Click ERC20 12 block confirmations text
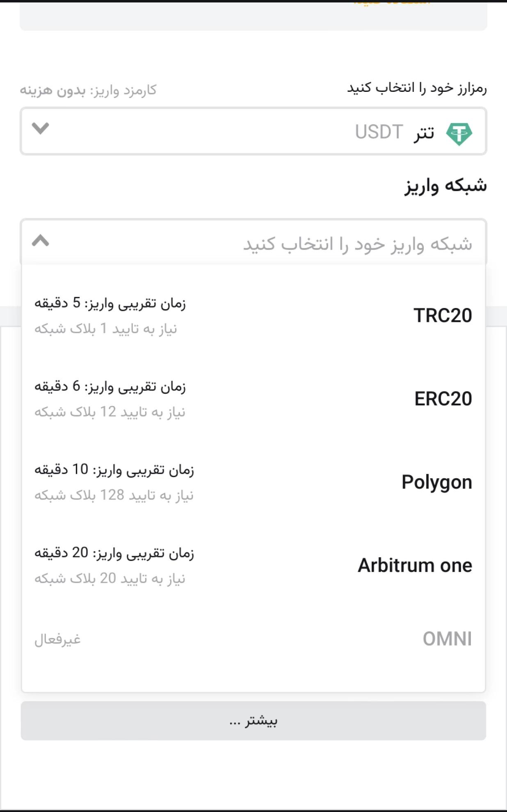Screen dimensions: 507x812 point(110,412)
